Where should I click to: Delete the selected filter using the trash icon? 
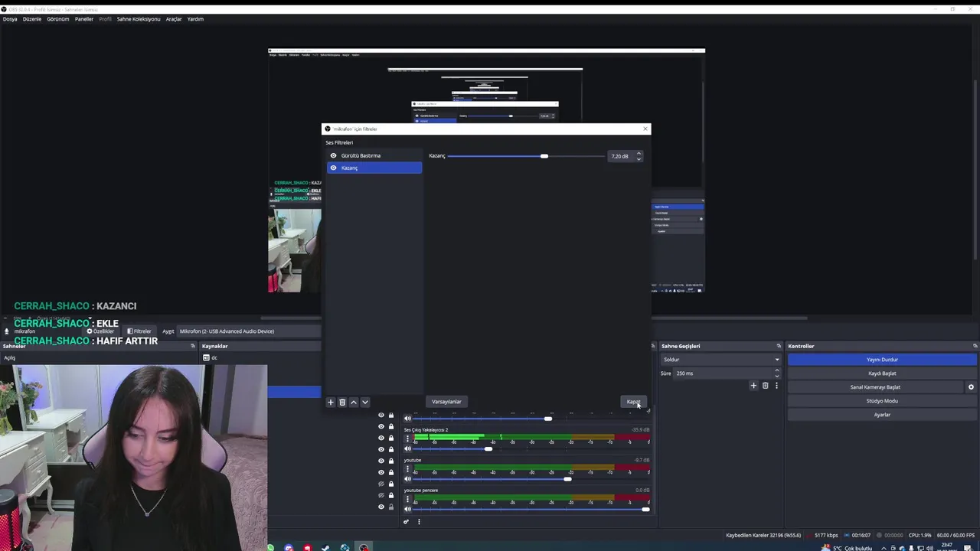(342, 402)
